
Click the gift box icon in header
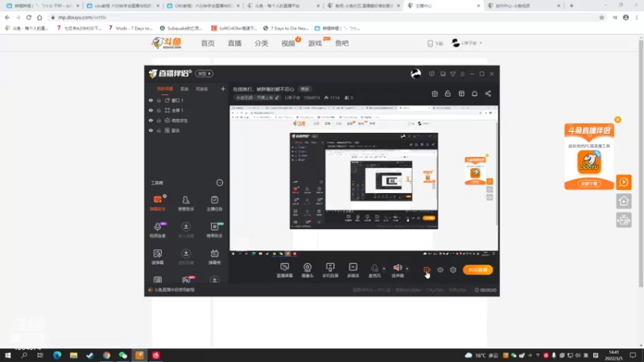click(x=435, y=93)
